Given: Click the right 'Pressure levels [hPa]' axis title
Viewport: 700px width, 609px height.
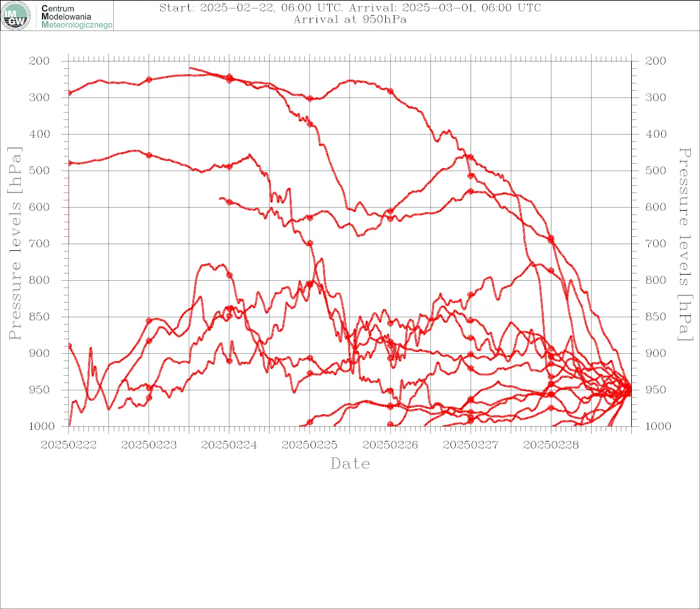Looking at the screenshot, I should coord(685,244).
